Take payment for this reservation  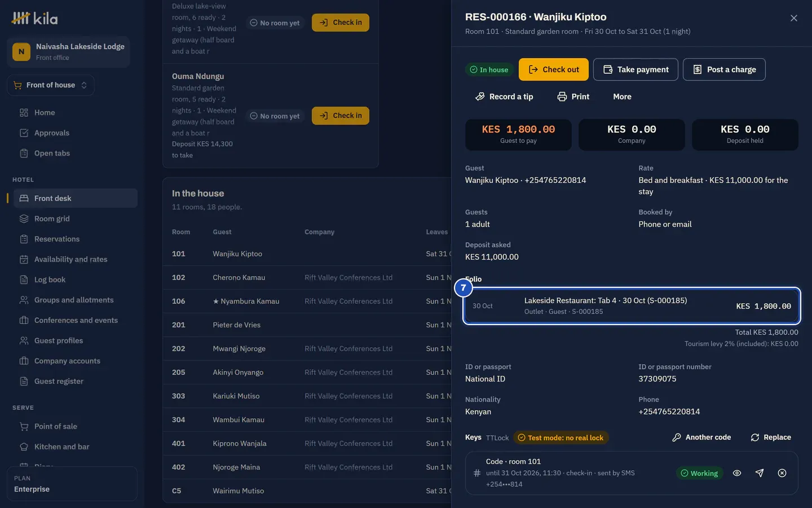636,69
